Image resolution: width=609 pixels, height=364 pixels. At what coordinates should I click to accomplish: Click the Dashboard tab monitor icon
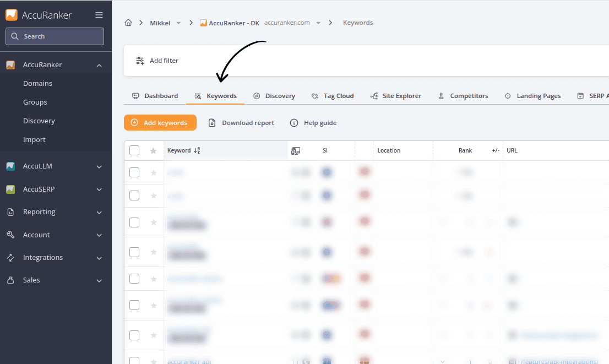pos(135,96)
